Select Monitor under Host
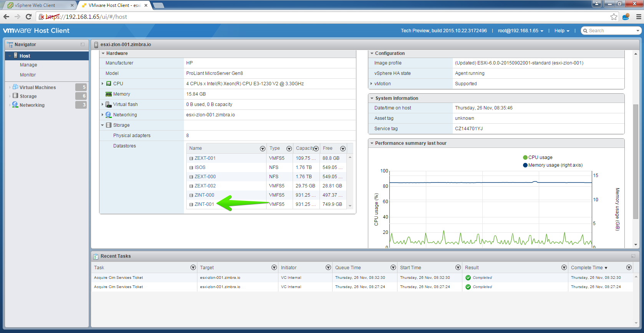This screenshot has width=644, height=333. click(x=28, y=75)
